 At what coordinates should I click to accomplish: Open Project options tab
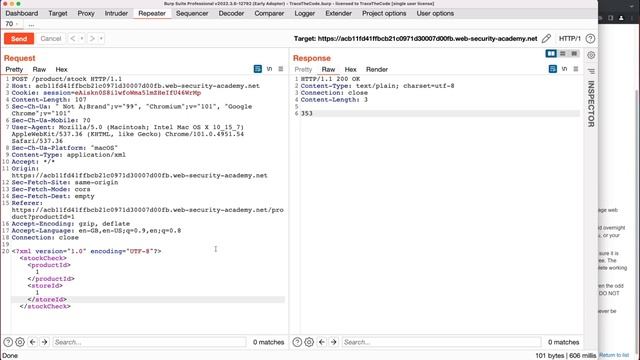click(384, 13)
